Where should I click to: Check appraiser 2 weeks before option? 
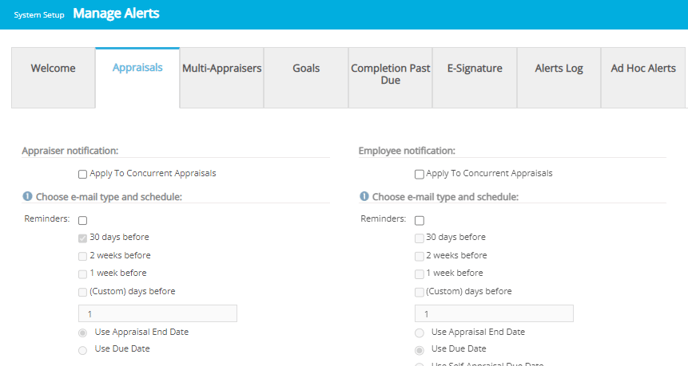click(82, 256)
